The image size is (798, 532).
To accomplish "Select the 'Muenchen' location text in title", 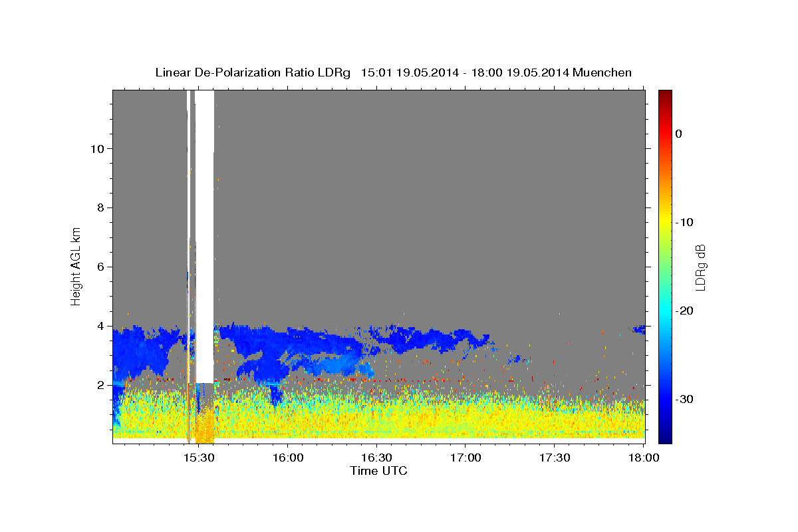I will [x=604, y=72].
